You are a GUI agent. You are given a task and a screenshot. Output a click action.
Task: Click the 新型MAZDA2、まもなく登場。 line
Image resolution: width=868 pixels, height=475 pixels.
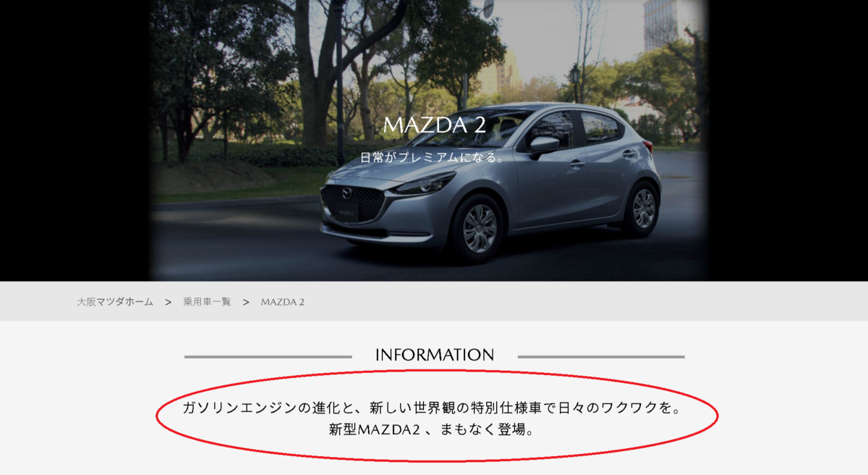tap(432, 430)
